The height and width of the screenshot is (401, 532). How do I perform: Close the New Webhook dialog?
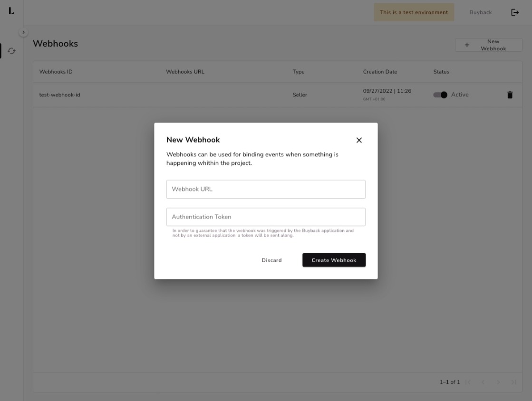tap(359, 140)
